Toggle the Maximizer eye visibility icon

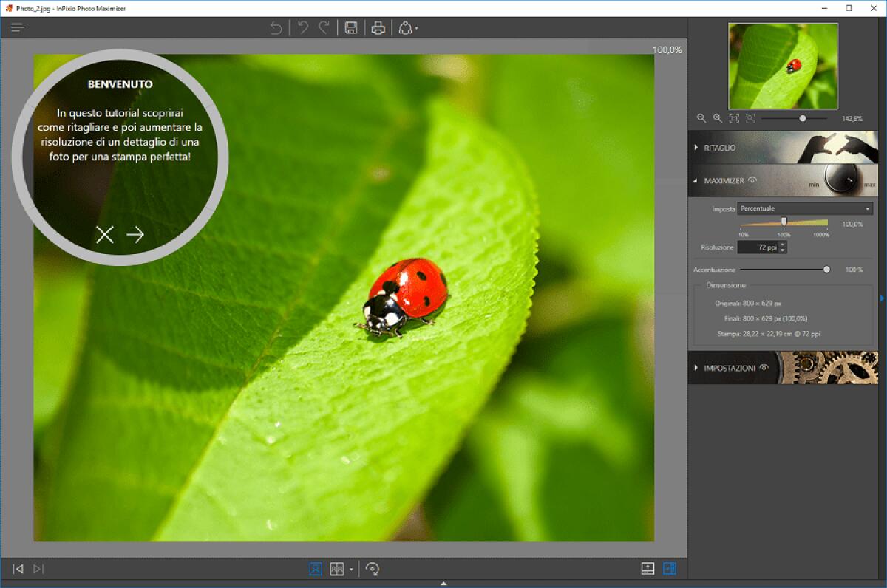(x=752, y=180)
